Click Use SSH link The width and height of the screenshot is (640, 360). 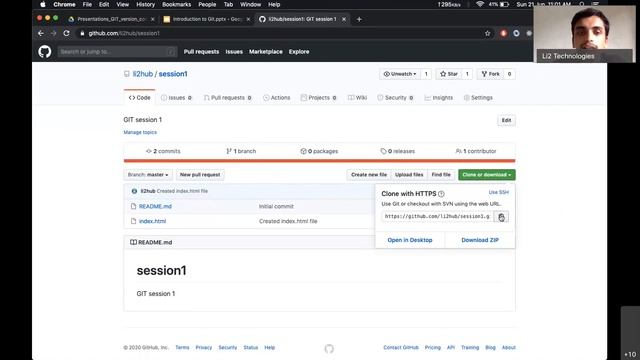coord(498,192)
